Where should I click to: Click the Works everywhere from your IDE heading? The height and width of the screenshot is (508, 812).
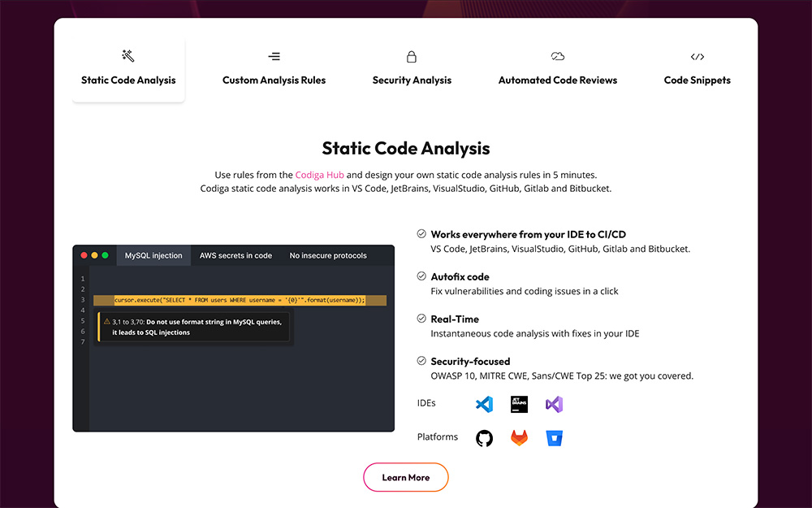click(x=529, y=234)
